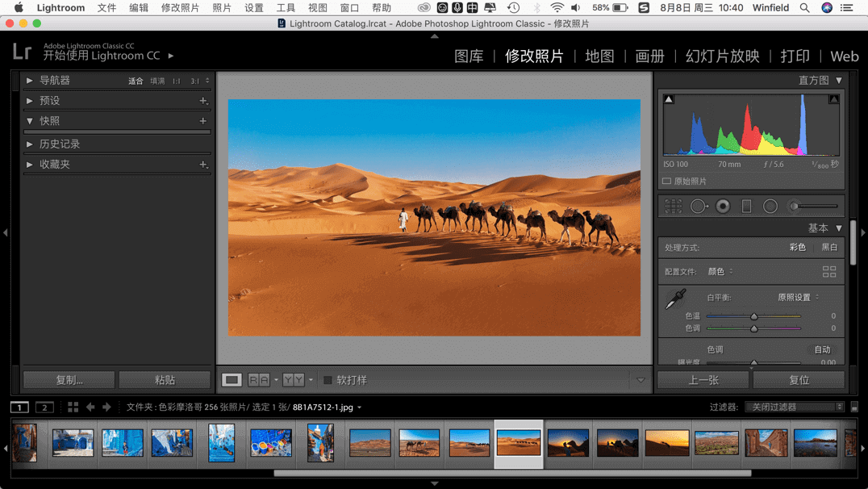The height and width of the screenshot is (489, 868).
Task: Click the loupe view icon in toolbar
Action: click(x=232, y=380)
